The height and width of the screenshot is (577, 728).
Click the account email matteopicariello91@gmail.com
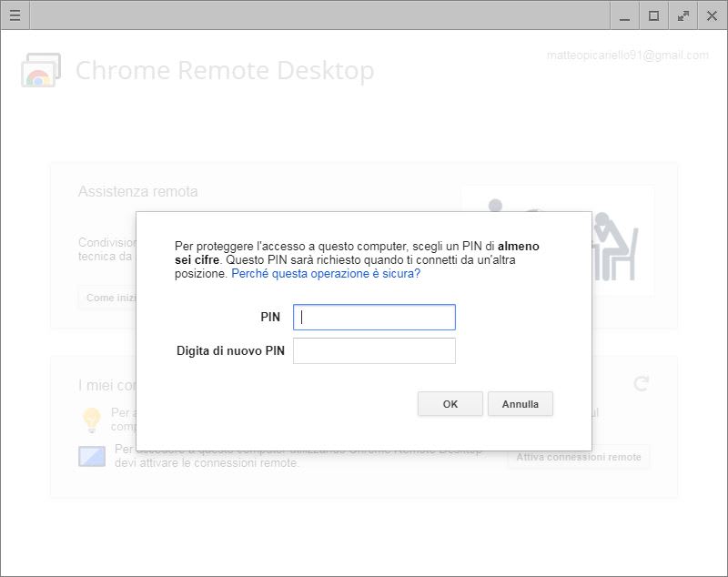pos(628,56)
